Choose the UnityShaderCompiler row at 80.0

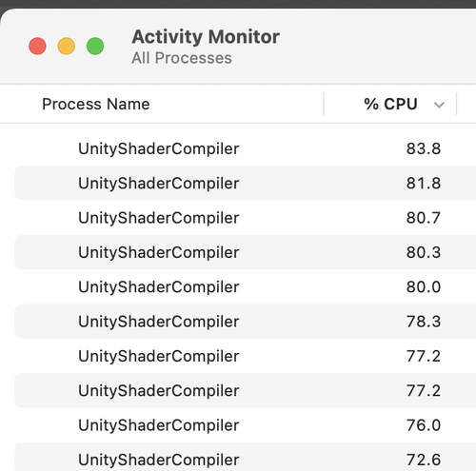[245, 286]
